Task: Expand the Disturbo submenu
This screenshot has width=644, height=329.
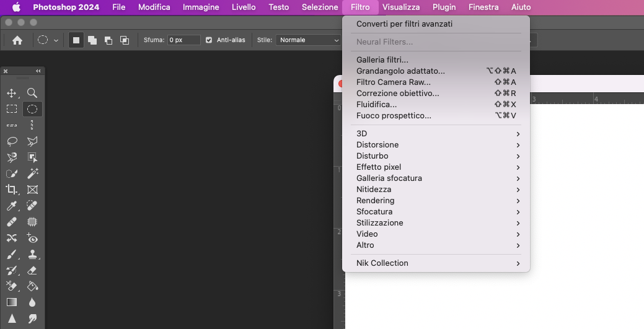Action: point(436,156)
